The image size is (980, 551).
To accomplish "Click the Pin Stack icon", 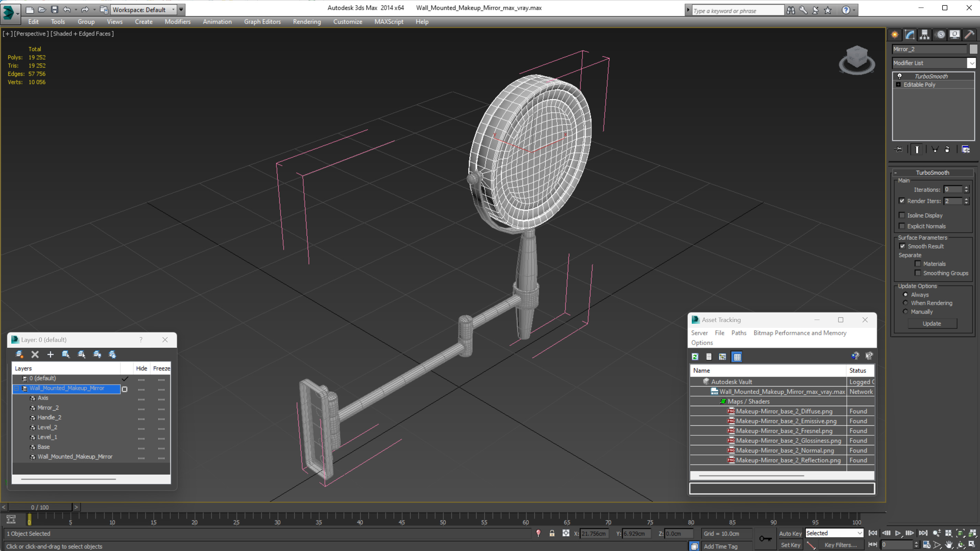I will click(x=899, y=149).
